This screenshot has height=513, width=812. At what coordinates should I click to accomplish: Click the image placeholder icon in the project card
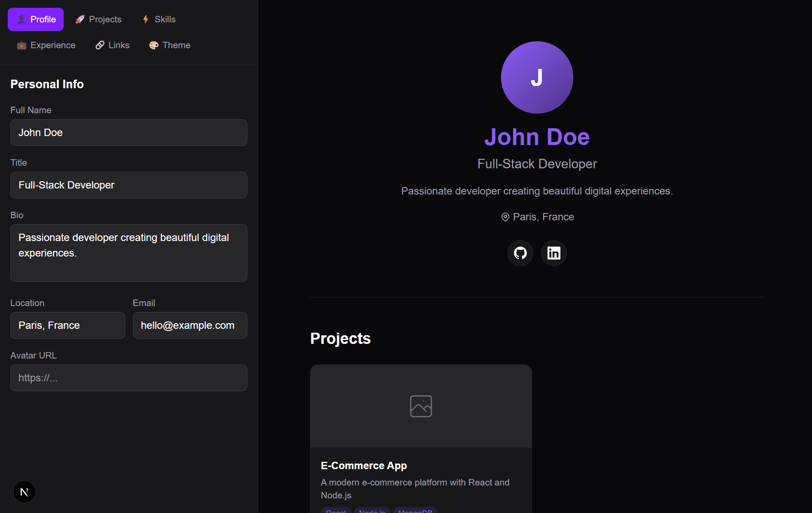coord(421,405)
